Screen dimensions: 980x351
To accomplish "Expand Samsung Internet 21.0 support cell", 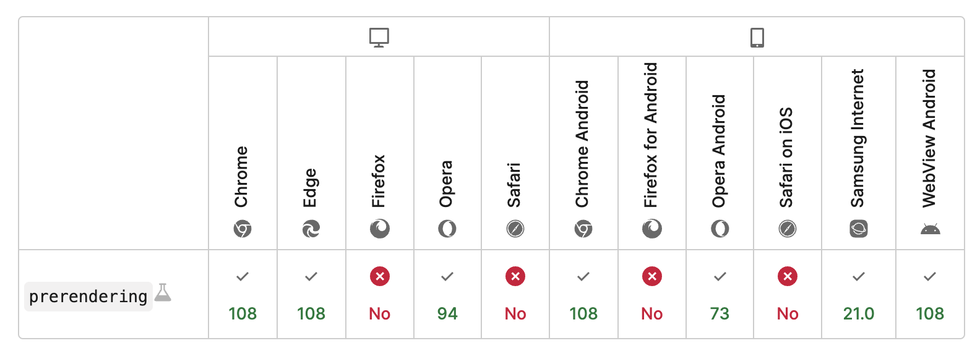I will coord(858,295).
